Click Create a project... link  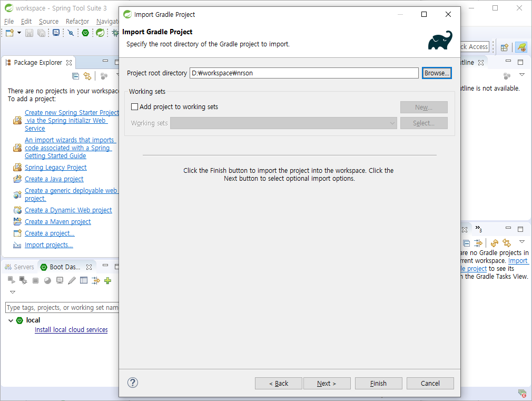(50, 233)
